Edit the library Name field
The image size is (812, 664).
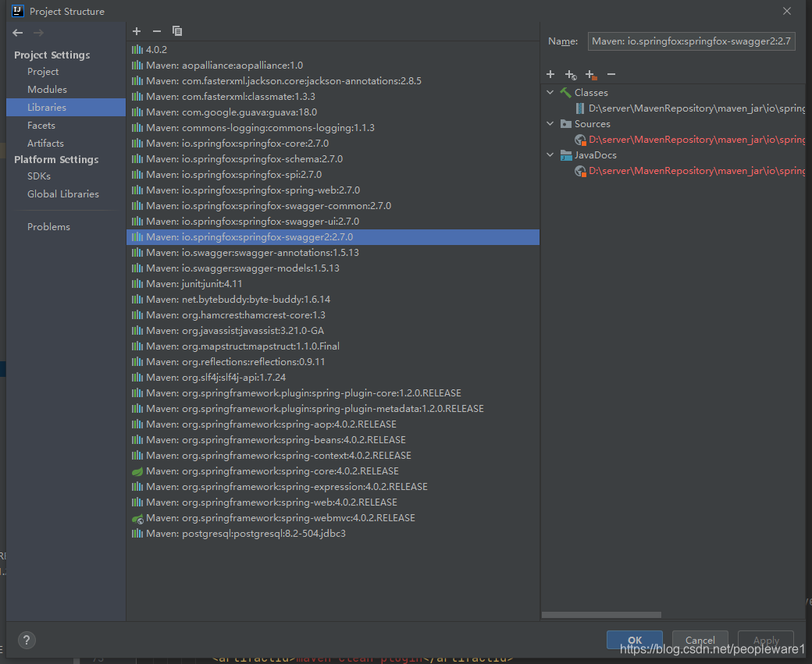[691, 41]
